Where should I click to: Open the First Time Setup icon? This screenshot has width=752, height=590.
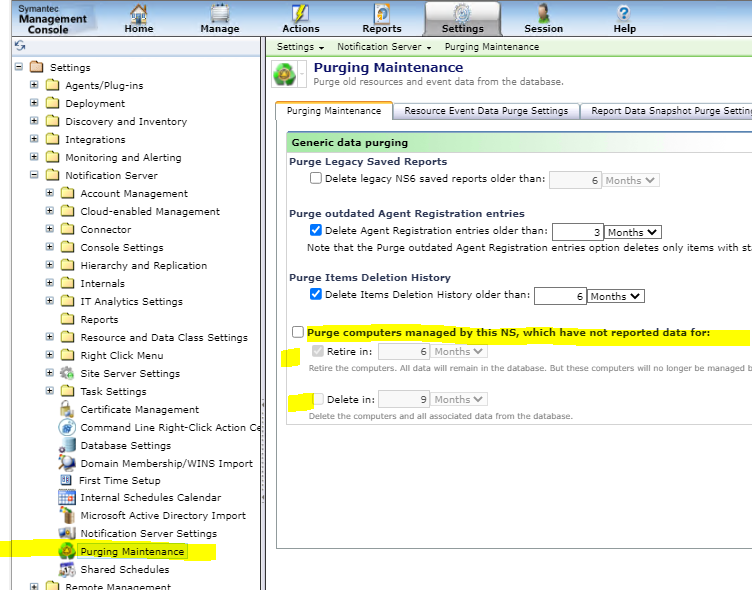[66, 480]
